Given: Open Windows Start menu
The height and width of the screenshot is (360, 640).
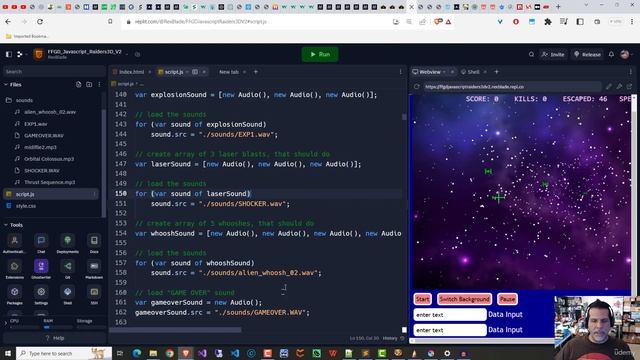Looking at the screenshot, I should point(7,353).
